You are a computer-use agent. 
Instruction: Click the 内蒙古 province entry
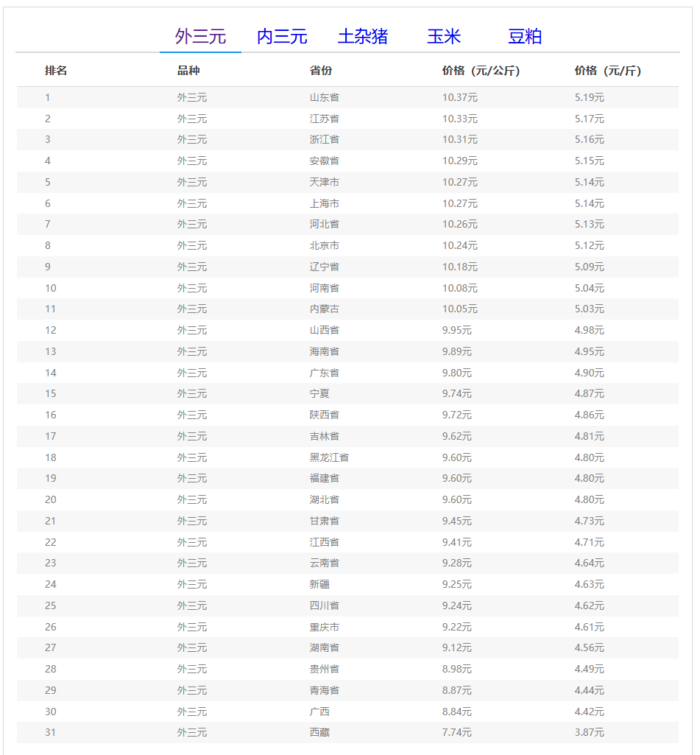click(325, 309)
